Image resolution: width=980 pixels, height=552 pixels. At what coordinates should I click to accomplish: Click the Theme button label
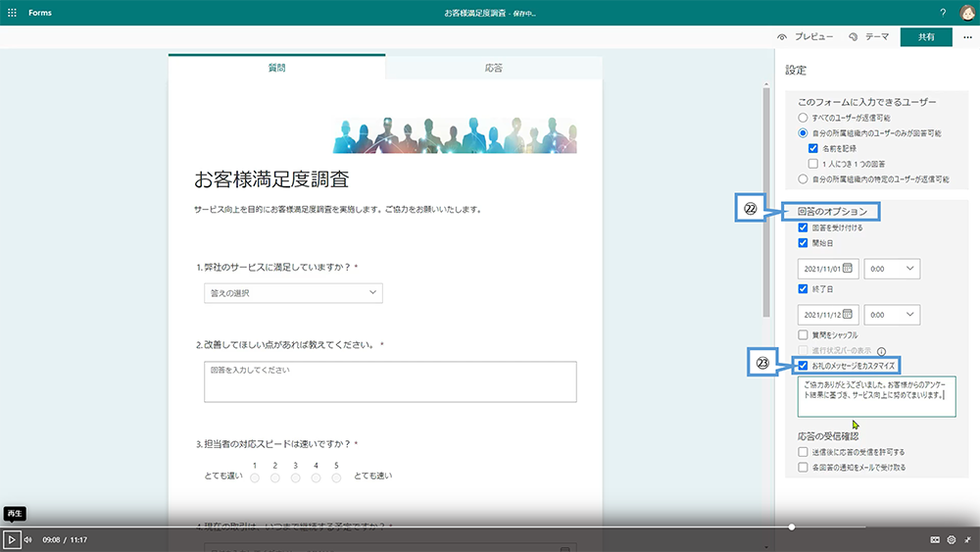point(877,37)
